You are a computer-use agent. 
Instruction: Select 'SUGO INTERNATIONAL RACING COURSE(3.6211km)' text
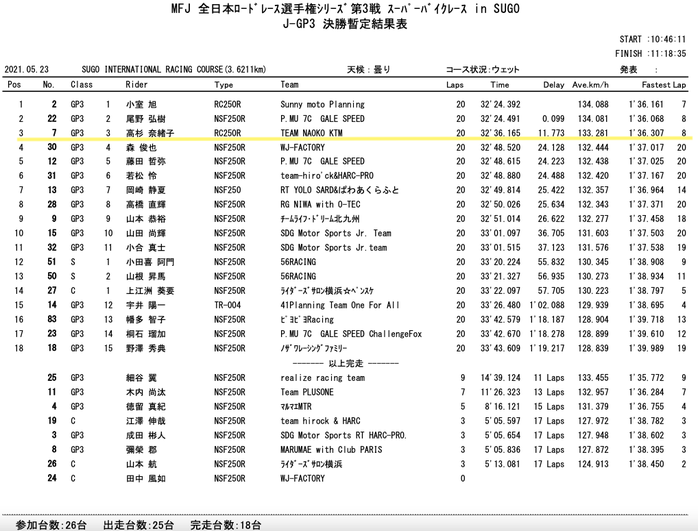174,70
